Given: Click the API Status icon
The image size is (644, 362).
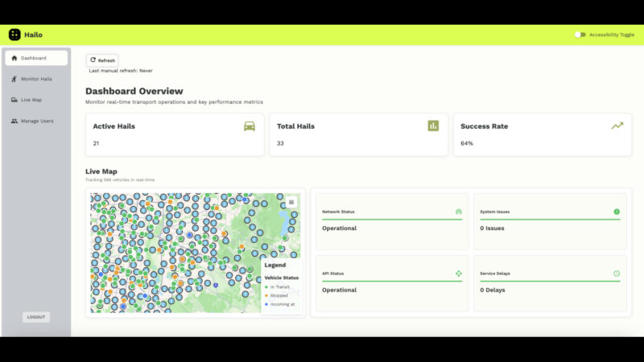Looking at the screenshot, I should pyautogui.click(x=458, y=274).
